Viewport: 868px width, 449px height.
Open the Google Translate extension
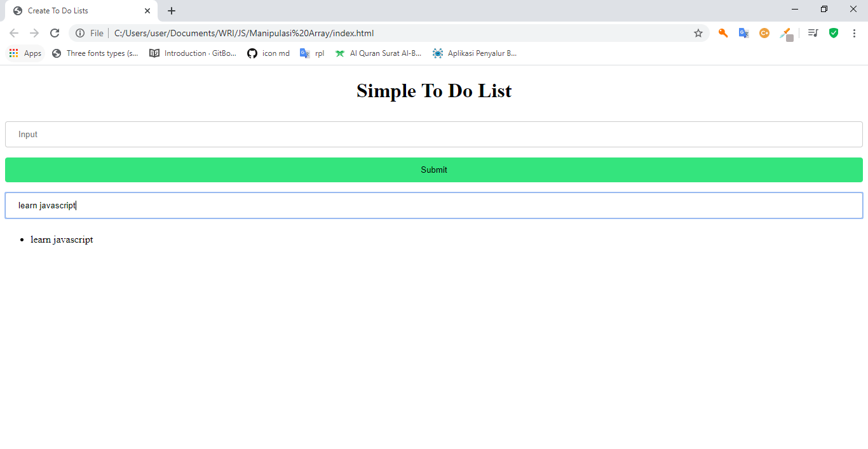(x=743, y=33)
